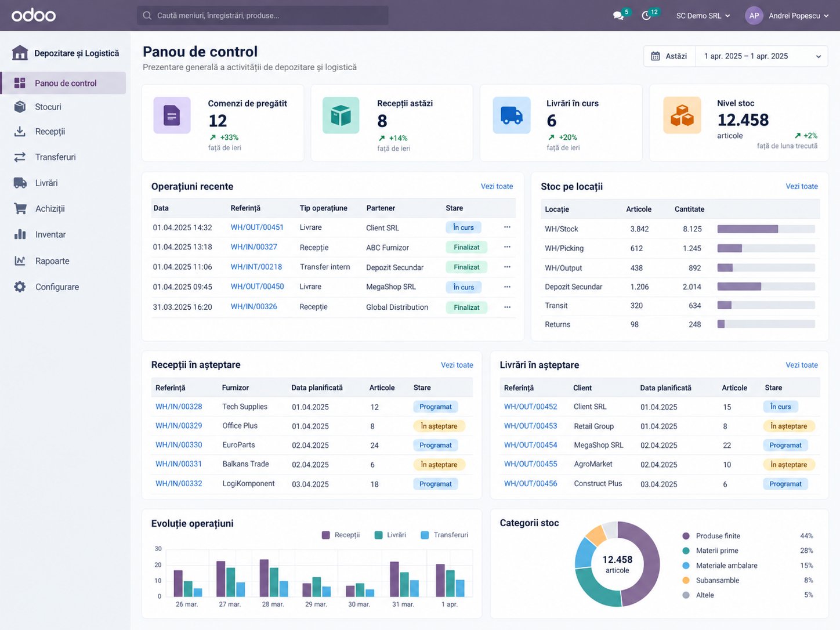Screen dimensions: 840x630
Task: Toggle Recepții series in chart legend
Action: (341, 535)
